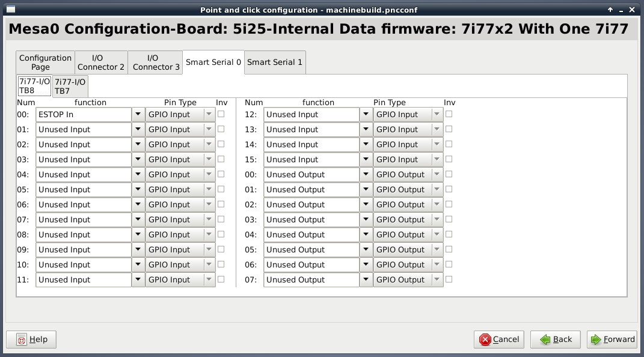Viewport: 644px width, 357px height.
Task: Open the Pin Type dropdown for input 12
Action: pos(409,114)
